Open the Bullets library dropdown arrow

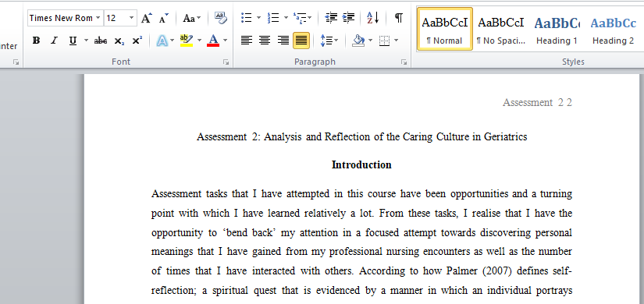[x=258, y=18]
